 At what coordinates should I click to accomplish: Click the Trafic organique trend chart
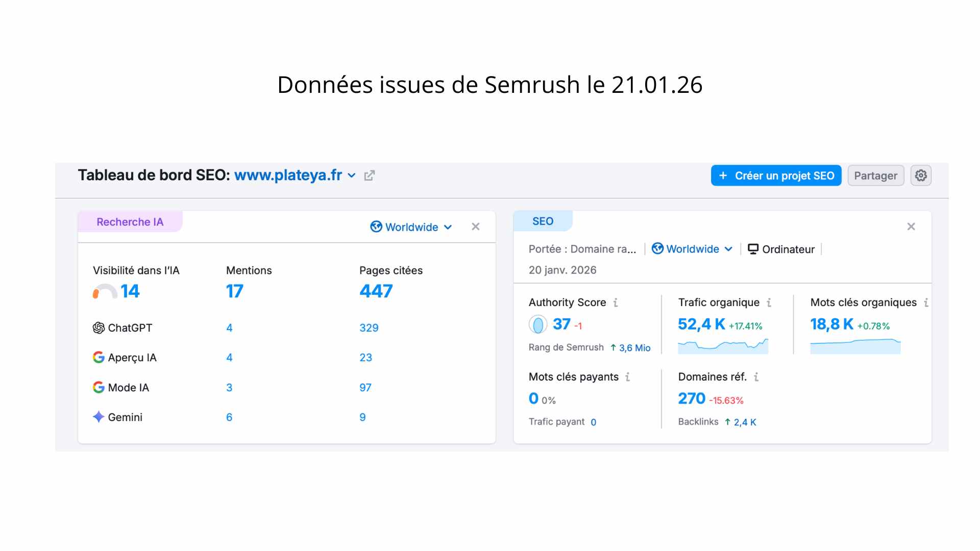coord(723,346)
